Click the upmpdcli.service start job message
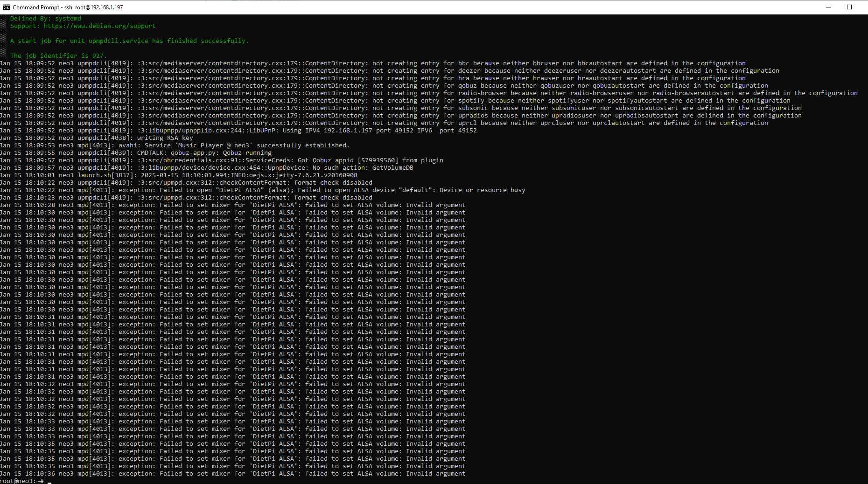 pyautogui.click(x=129, y=41)
